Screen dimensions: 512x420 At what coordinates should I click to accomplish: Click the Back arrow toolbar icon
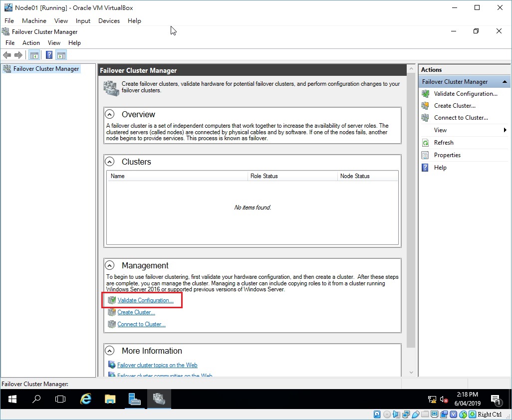point(7,55)
